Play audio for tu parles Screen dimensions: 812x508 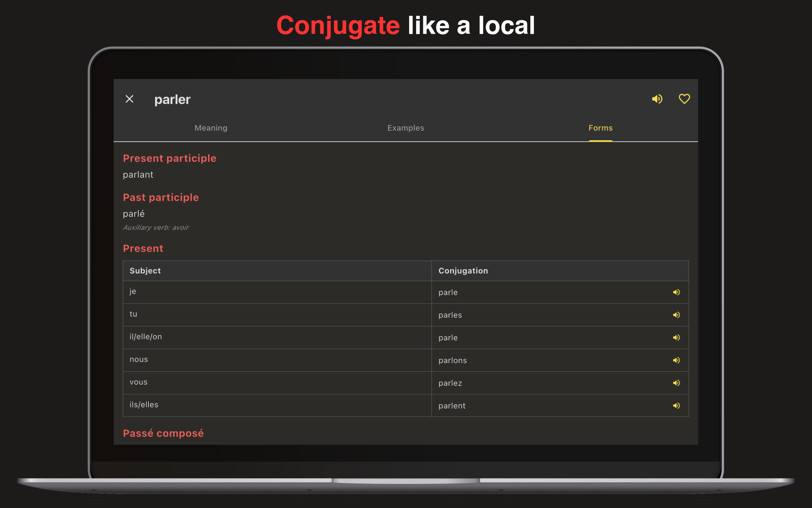click(676, 315)
